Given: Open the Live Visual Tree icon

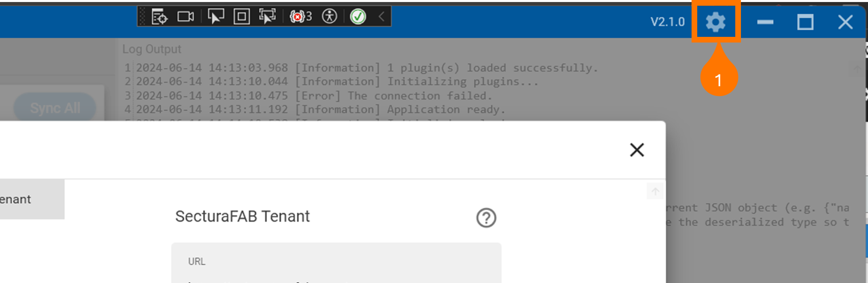Looking at the screenshot, I should click(159, 17).
